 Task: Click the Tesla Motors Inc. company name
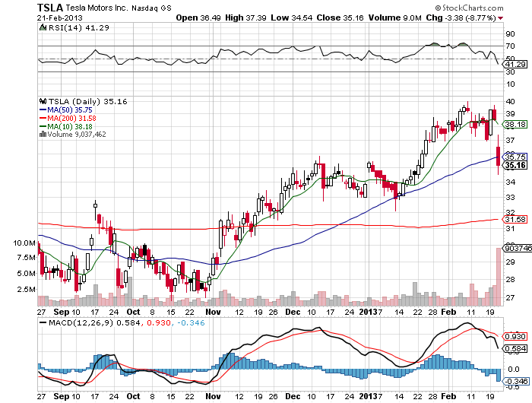[x=97, y=8]
